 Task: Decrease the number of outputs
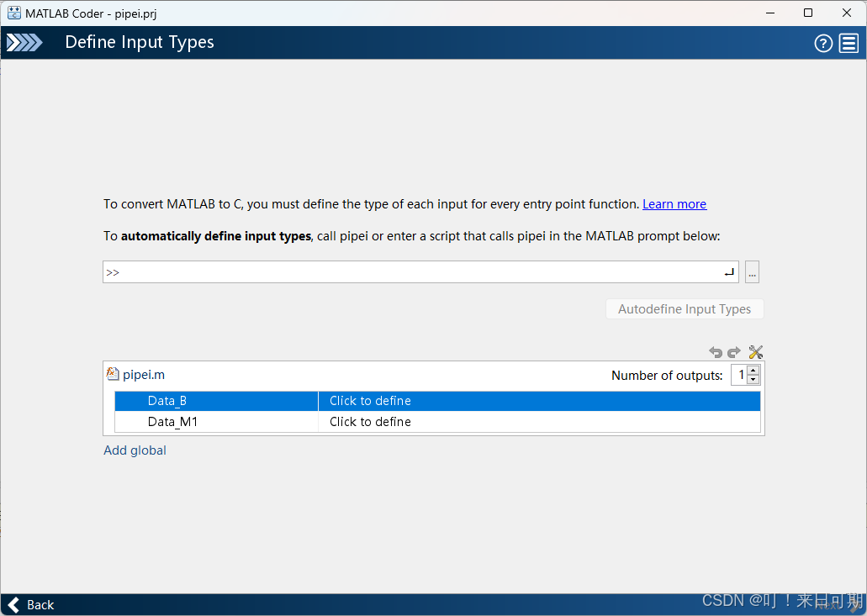(753, 380)
